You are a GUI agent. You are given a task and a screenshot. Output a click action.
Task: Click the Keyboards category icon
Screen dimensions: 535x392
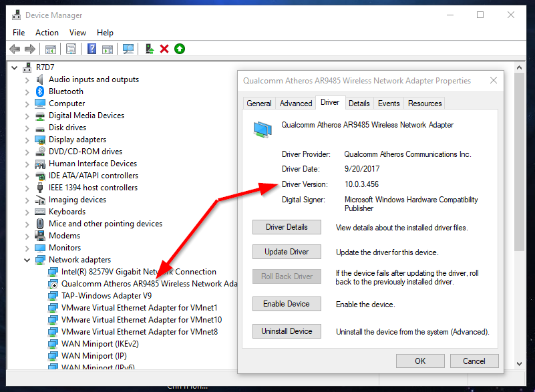click(40, 212)
